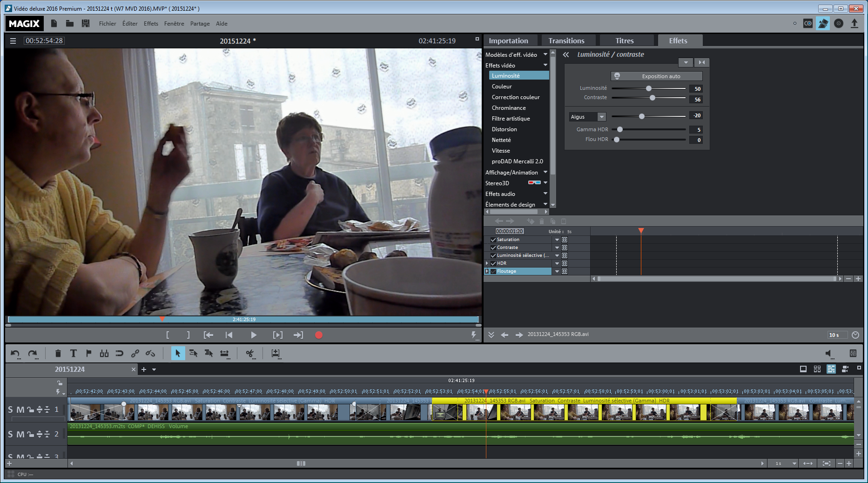
Task: Click the undo arrow in toolbar
Action: (15, 354)
